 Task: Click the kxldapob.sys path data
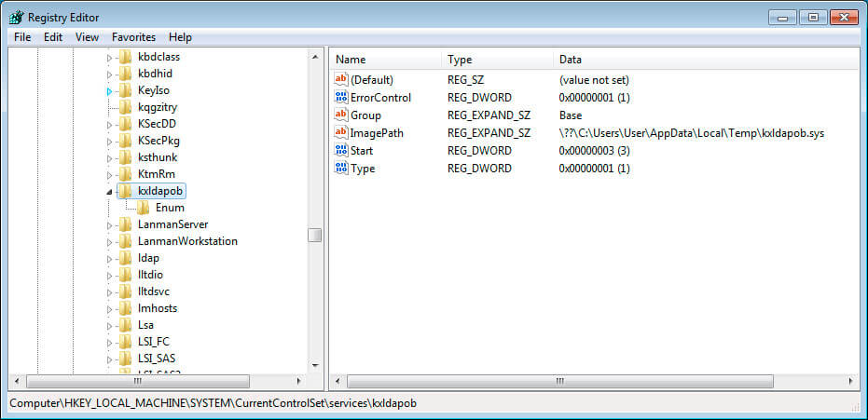[x=692, y=133]
